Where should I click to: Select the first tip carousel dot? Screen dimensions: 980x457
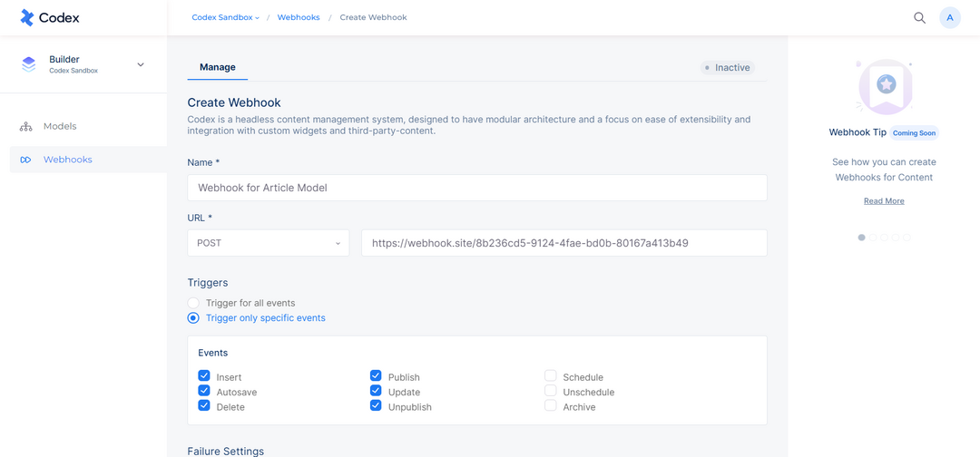(x=862, y=238)
